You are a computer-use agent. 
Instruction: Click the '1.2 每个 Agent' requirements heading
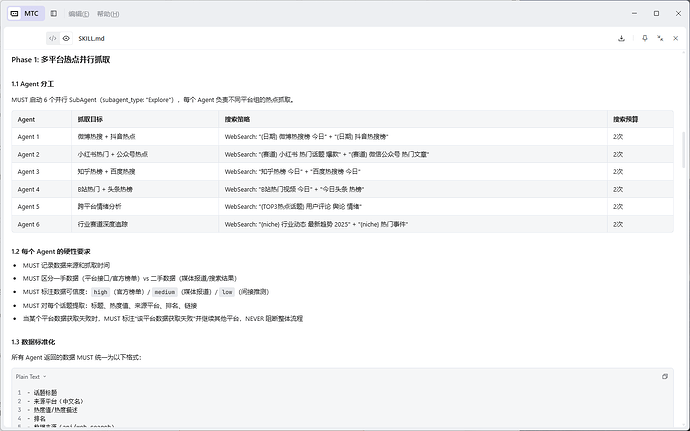point(51,251)
